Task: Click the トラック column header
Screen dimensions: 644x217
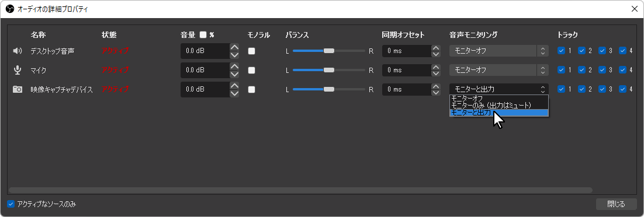Action: click(567, 35)
